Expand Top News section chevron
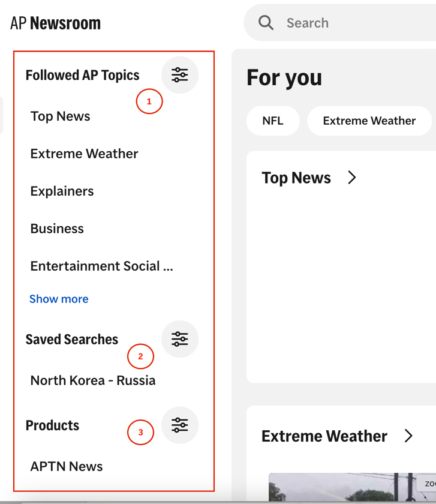 352,178
